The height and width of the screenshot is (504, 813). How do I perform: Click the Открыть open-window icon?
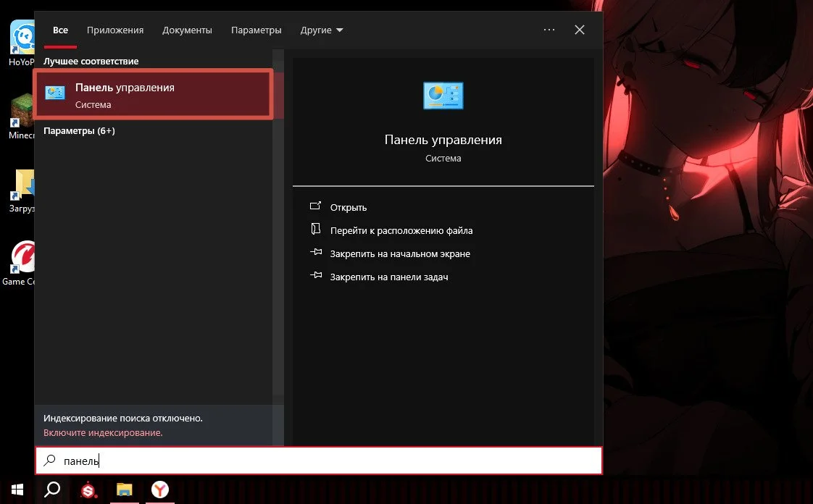(x=315, y=206)
